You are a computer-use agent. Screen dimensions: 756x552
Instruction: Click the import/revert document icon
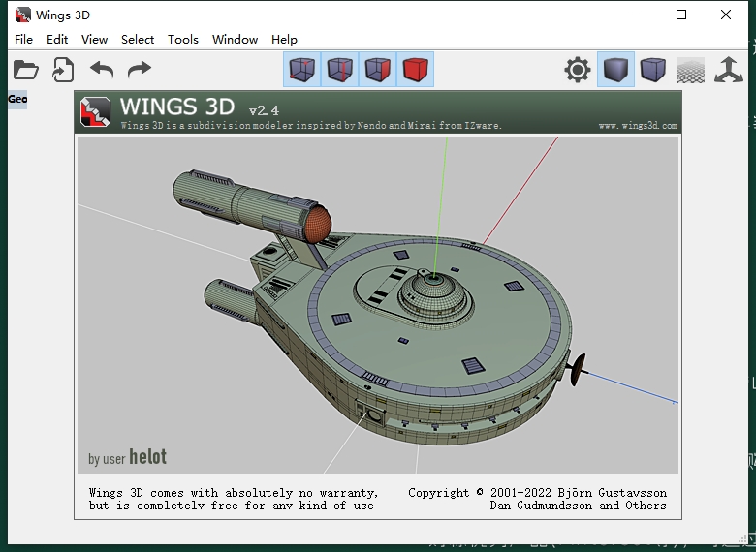tap(63, 70)
